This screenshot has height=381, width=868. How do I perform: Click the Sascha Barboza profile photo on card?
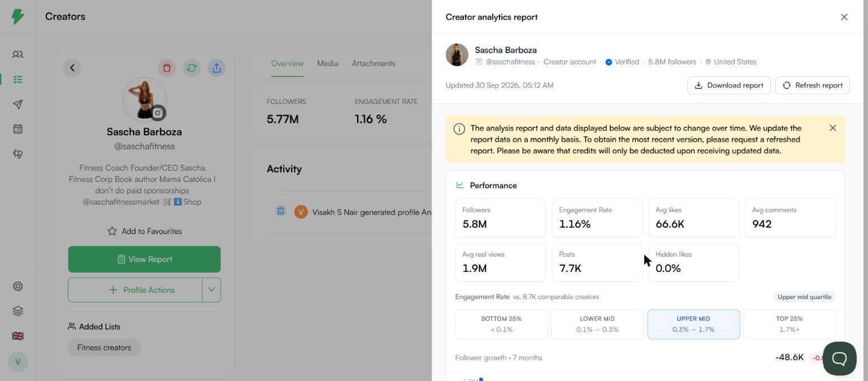(144, 99)
